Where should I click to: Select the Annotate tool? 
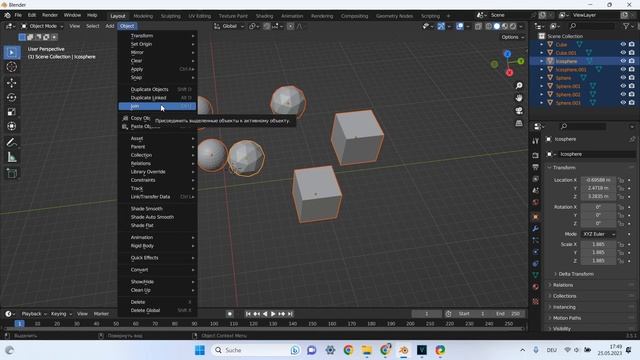(x=11, y=142)
